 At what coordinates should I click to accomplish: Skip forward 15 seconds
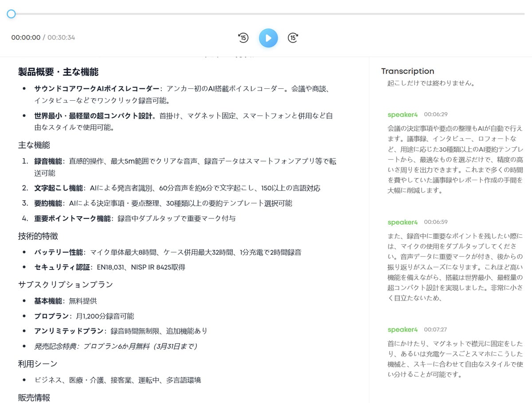point(293,38)
